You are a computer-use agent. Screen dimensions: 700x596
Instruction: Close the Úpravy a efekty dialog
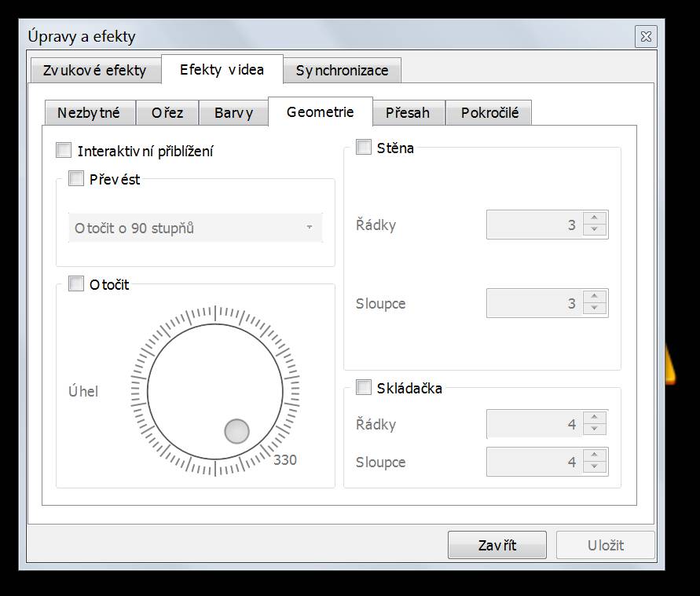646,37
